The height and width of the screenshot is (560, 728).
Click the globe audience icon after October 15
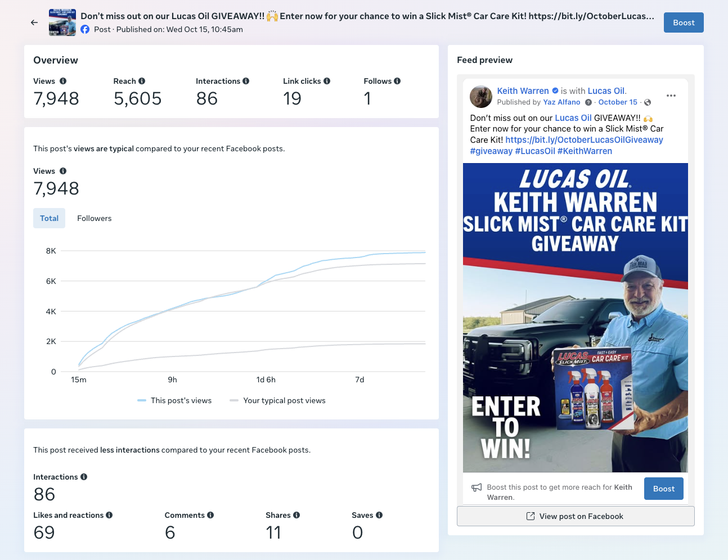coord(648,102)
